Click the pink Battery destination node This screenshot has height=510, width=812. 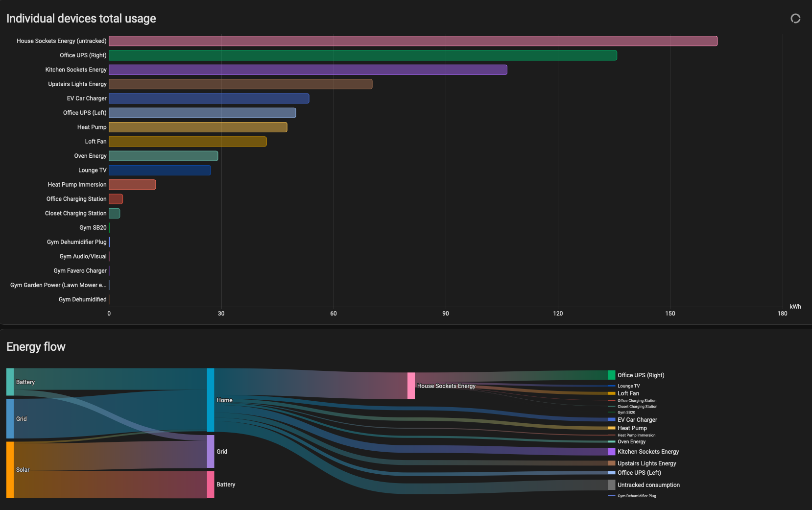tap(211, 485)
